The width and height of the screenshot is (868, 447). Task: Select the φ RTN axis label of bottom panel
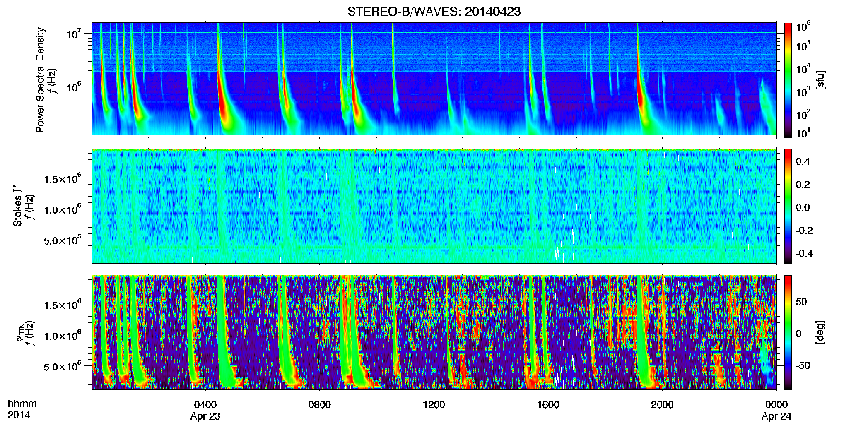click(x=19, y=334)
